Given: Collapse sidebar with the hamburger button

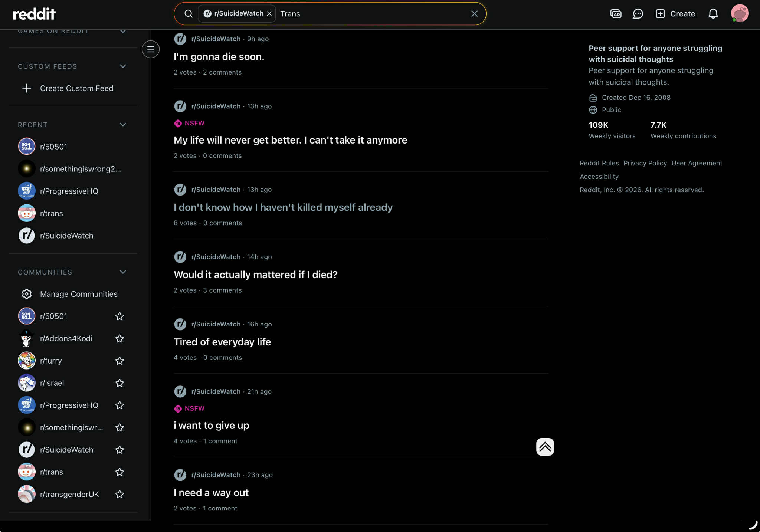Looking at the screenshot, I should pyautogui.click(x=151, y=49).
